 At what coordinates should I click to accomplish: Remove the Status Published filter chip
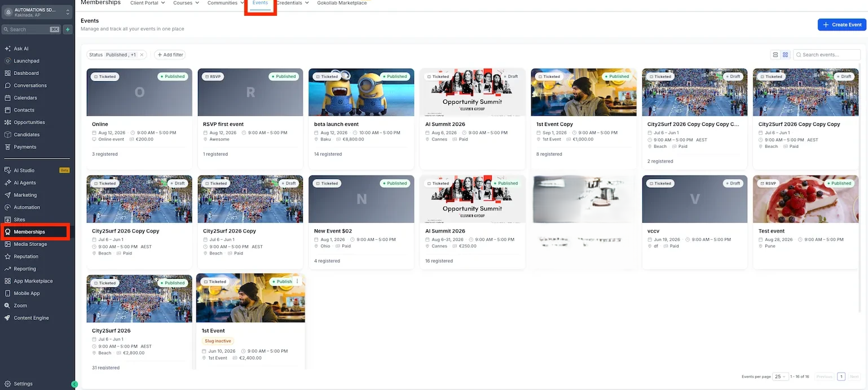142,55
